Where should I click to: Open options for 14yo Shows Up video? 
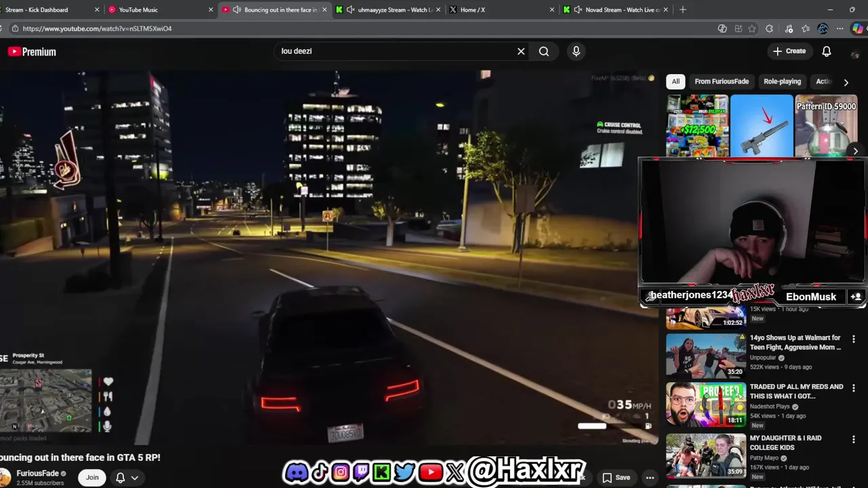pos(854,339)
